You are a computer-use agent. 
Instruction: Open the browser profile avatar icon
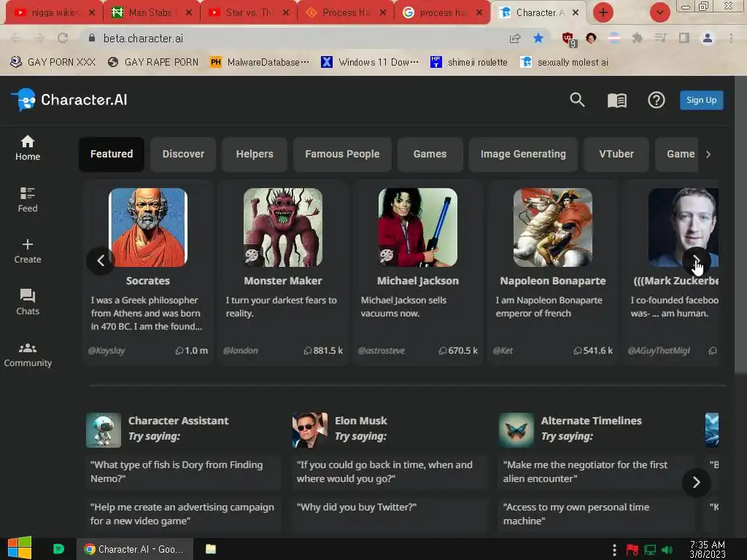tap(707, 38)
